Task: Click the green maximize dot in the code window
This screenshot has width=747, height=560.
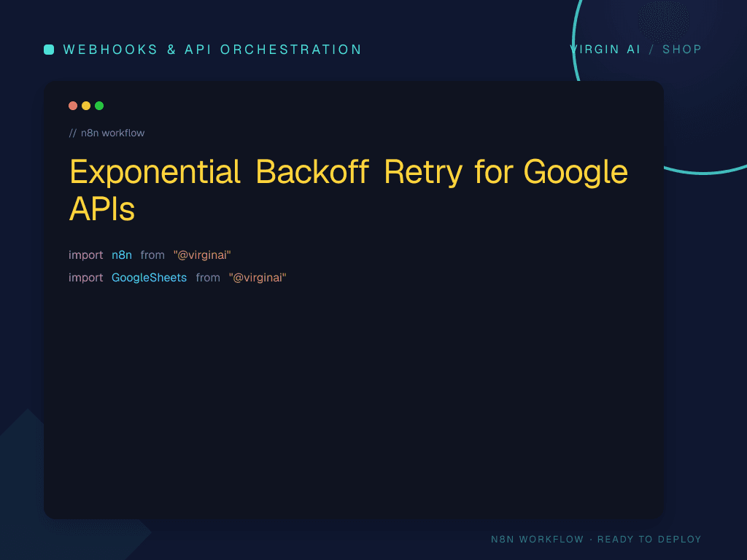Action: 99,106
